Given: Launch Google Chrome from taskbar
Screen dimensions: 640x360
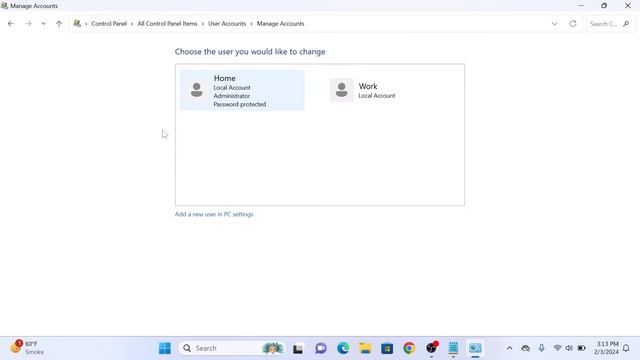Looking at the screenshot, I should [x=409, y=348].
